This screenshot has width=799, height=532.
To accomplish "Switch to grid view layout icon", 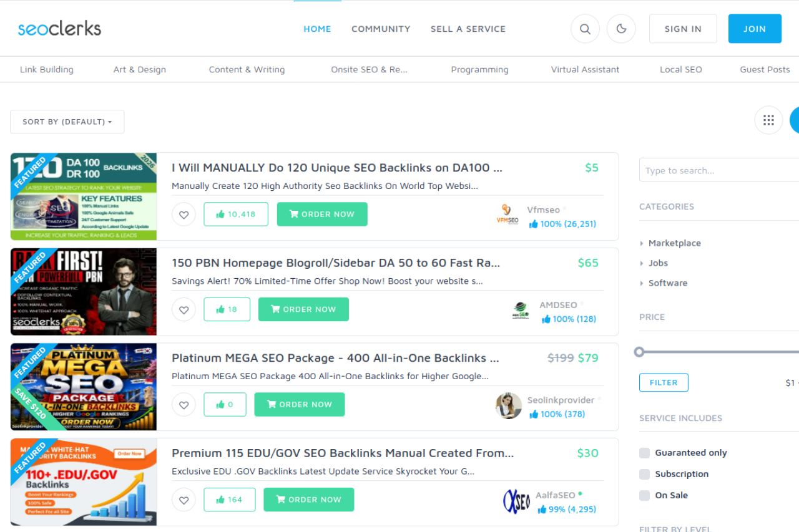I will (768, 120).
